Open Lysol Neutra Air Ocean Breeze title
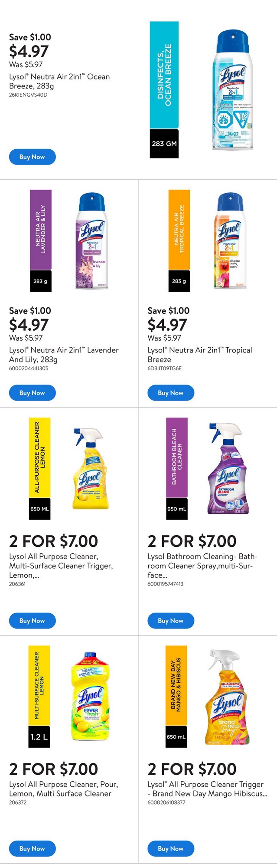Image resolution: width=277 pixels, height=868 pixels. click(59, 81)
